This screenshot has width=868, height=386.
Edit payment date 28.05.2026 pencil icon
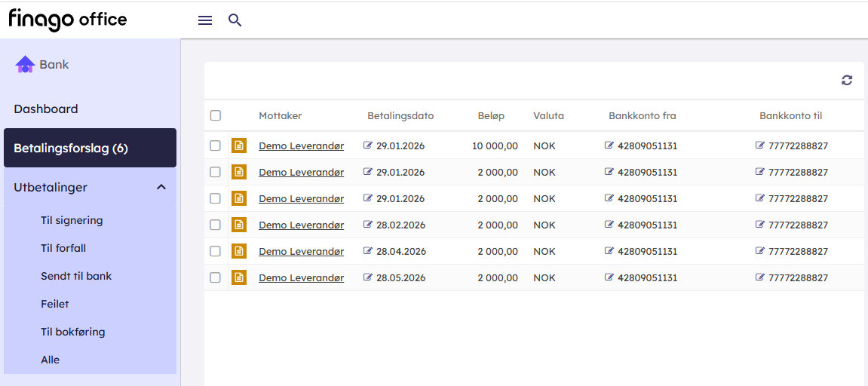pos(368,277)
